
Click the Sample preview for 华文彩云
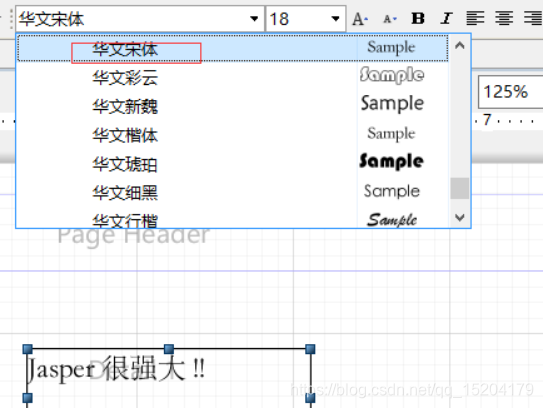click(392, 75)
